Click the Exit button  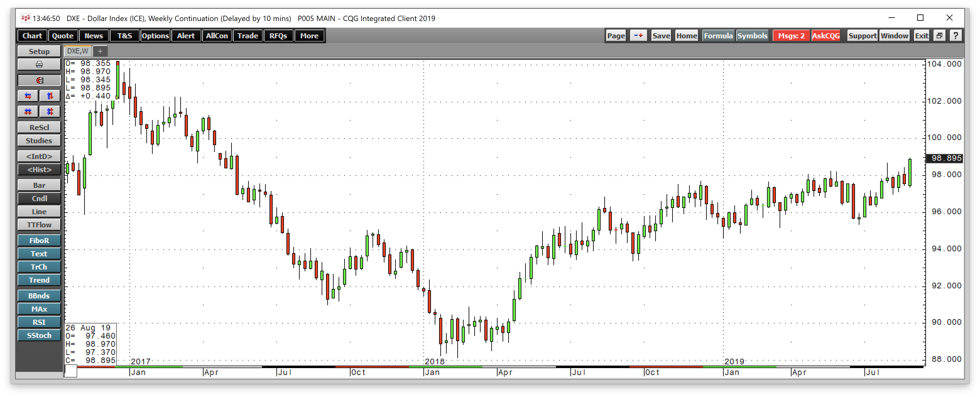[921, 35]
